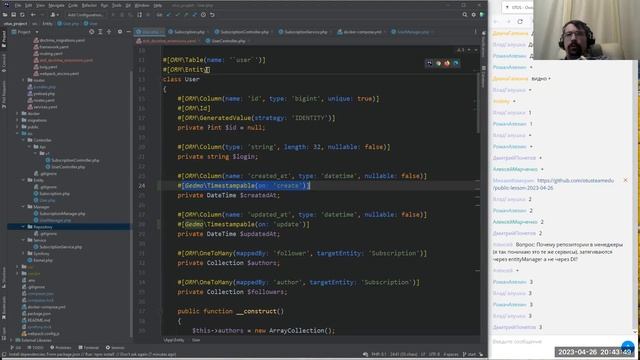Image resolution: width=640 pixels, height=360 pixels.
Task: Open in Chrome browser icon in editor
Action: coord(438,63)
